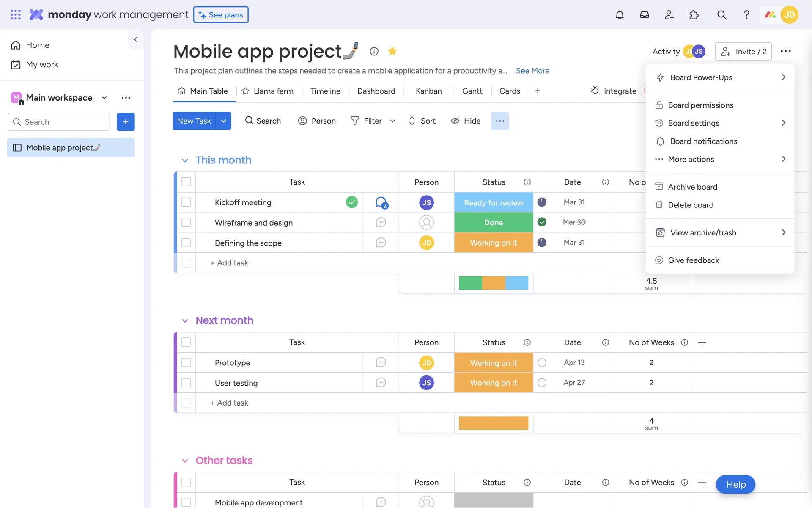Tick the Prototype row checkbox
The image size is (812, 508).
(x=186, y=363)
